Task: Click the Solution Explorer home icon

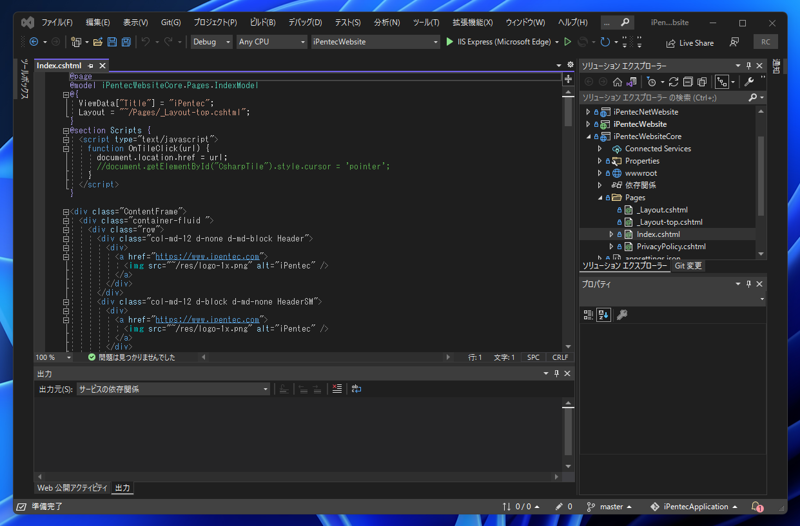Action: point(617,82)
